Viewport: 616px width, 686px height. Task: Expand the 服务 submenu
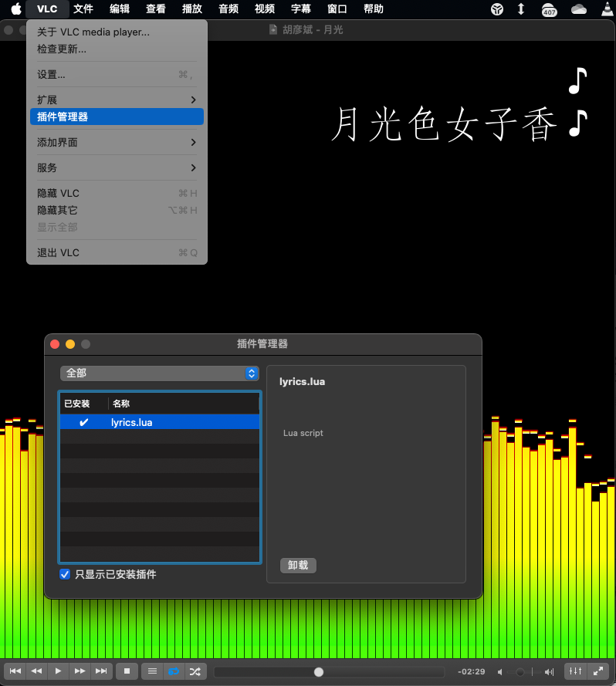point(117,167)
